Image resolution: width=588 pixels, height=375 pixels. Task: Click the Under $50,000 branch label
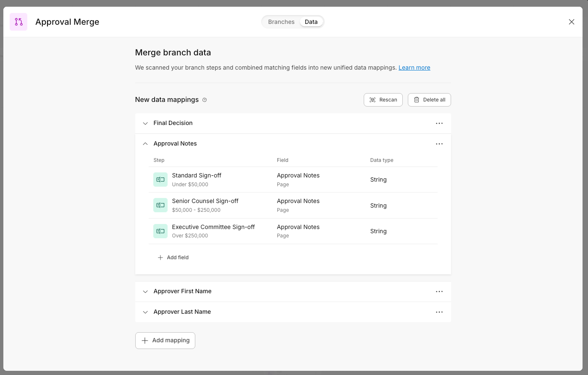(x=190, y=185)
